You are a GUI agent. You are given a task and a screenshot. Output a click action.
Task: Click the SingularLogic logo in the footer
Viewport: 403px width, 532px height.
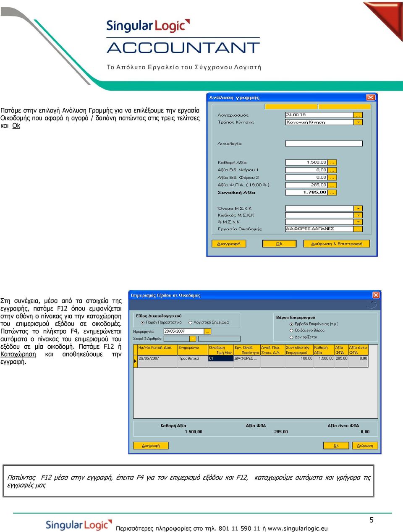[x=79, y=525]
